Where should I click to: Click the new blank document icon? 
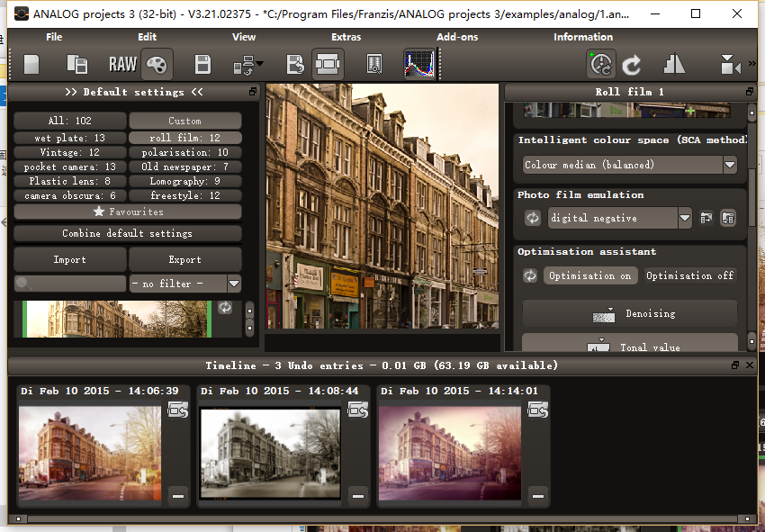tap(32, 65)
